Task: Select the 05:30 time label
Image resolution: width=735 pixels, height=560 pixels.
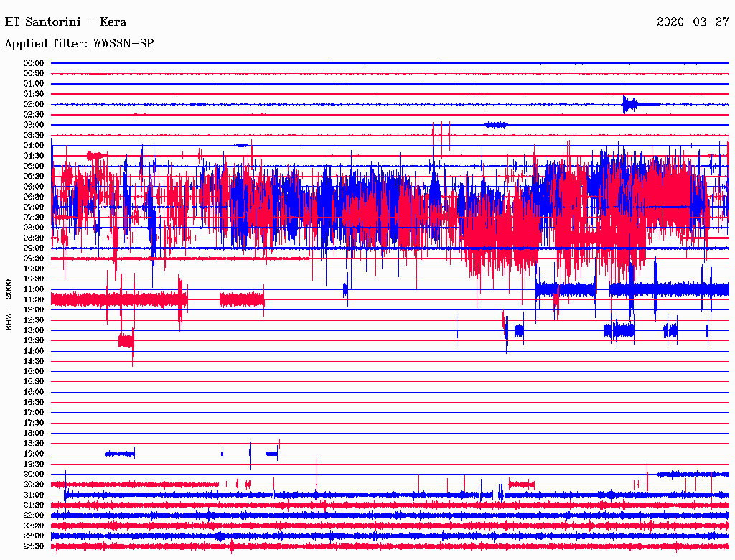Action: (x=34, y=177)
